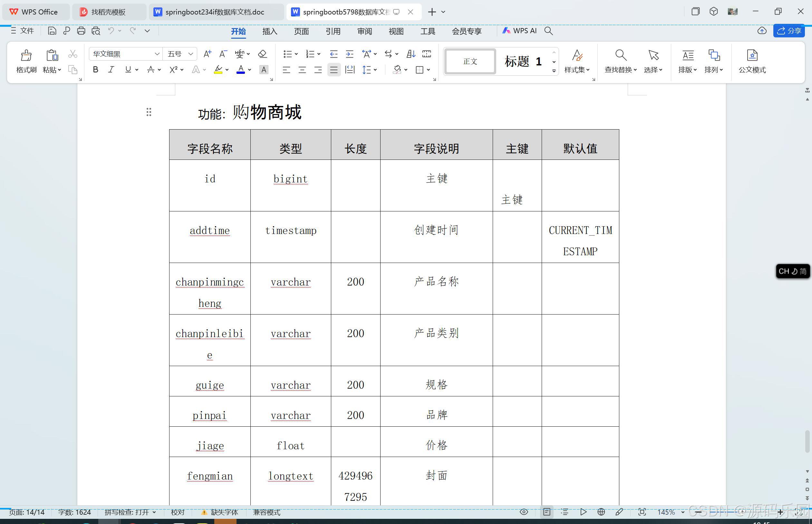Toggle underline formatting
812x524 pixels.
coord(127,70)
